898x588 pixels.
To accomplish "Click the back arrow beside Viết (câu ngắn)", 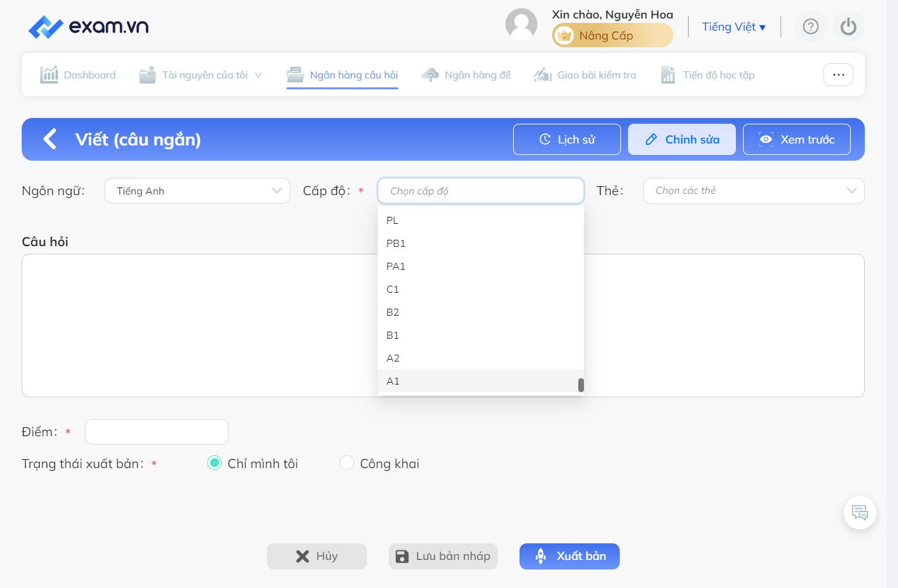I will pyautogui.click(x=50, y=139).
